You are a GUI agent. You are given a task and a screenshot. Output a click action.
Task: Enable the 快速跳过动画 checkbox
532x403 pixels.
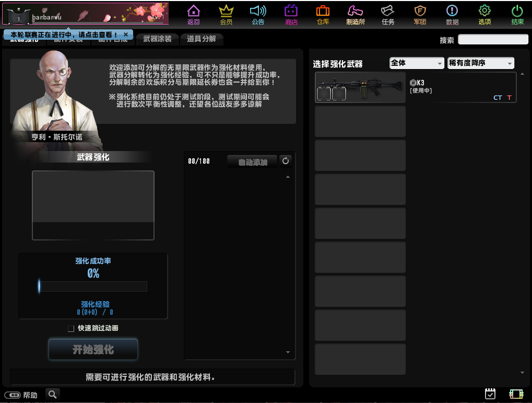71,329
